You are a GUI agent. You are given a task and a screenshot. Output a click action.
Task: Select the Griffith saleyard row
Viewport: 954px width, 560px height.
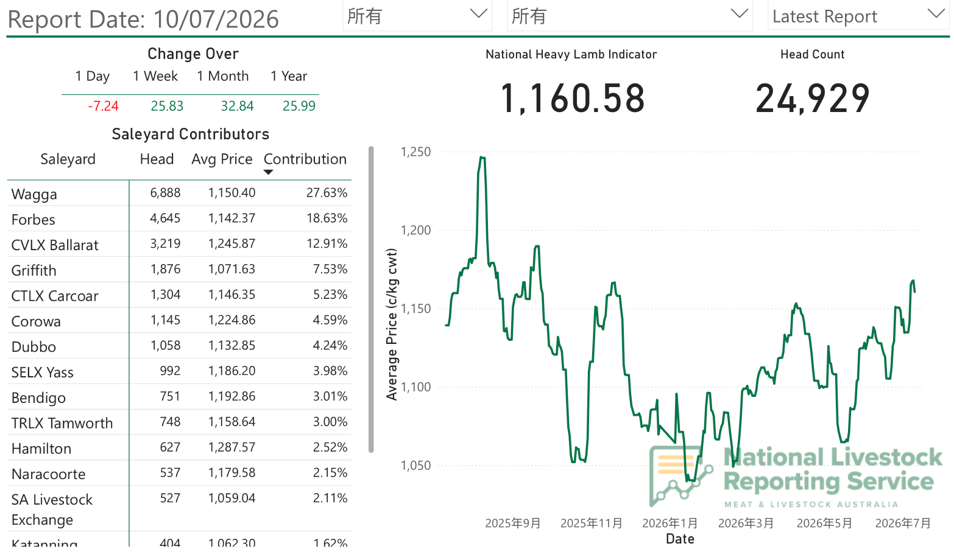pyautogui.click(x=179, y=270)
